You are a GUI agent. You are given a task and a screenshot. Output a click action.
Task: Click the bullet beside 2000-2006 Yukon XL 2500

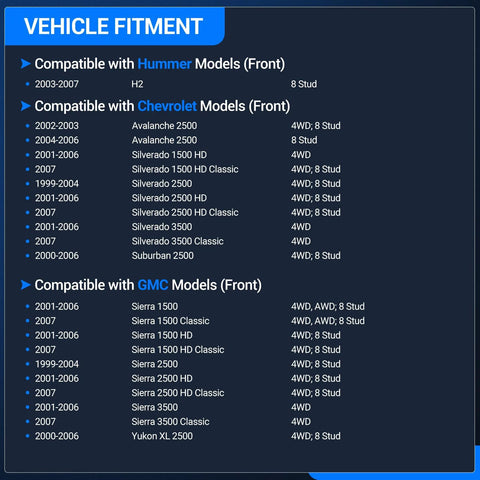coord(28,436)
